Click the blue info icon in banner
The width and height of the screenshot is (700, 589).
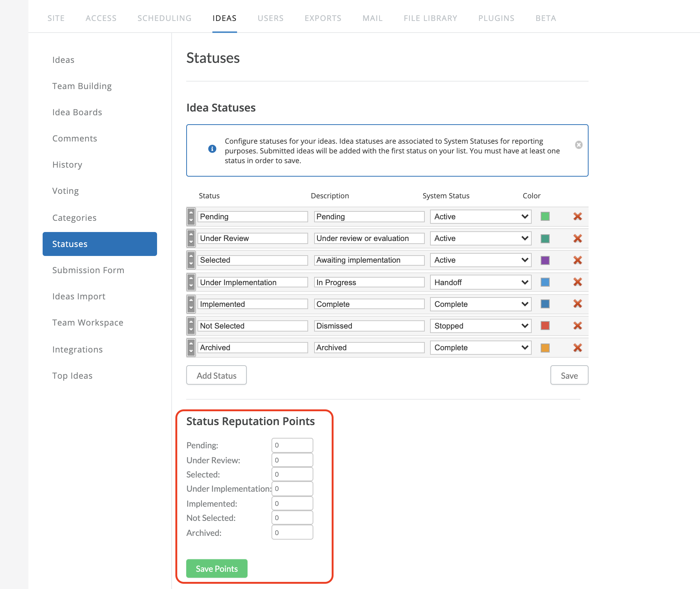click(212, 149)
